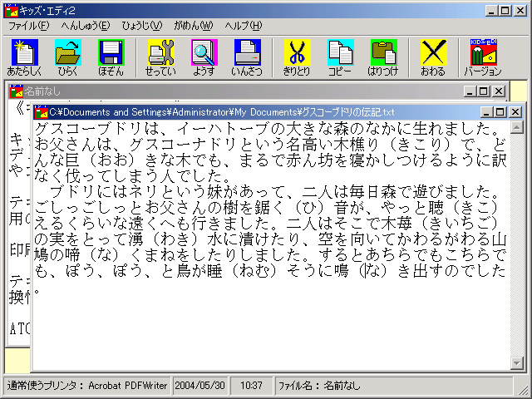532x399 pixels.
Task: Click the scroll up arrow of text window
Action: coord(517,127)
